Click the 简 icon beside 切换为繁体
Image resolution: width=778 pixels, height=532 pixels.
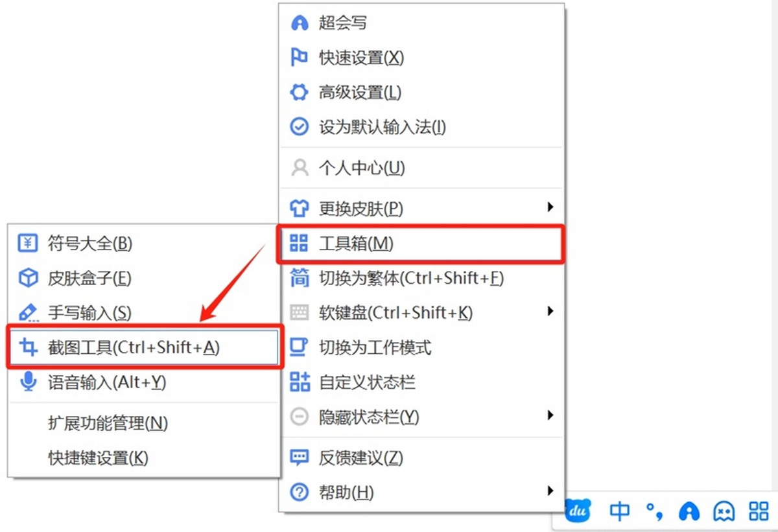click(x=299, y=279)
